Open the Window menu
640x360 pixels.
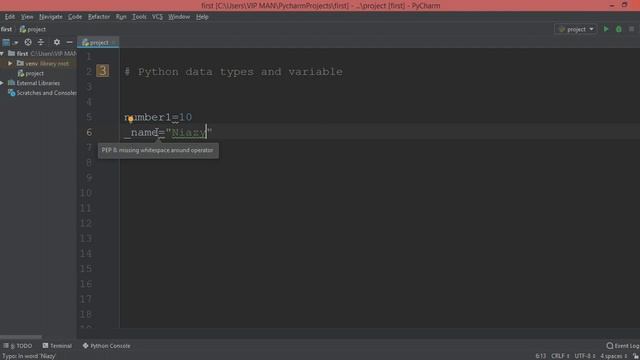pos(179,17)
